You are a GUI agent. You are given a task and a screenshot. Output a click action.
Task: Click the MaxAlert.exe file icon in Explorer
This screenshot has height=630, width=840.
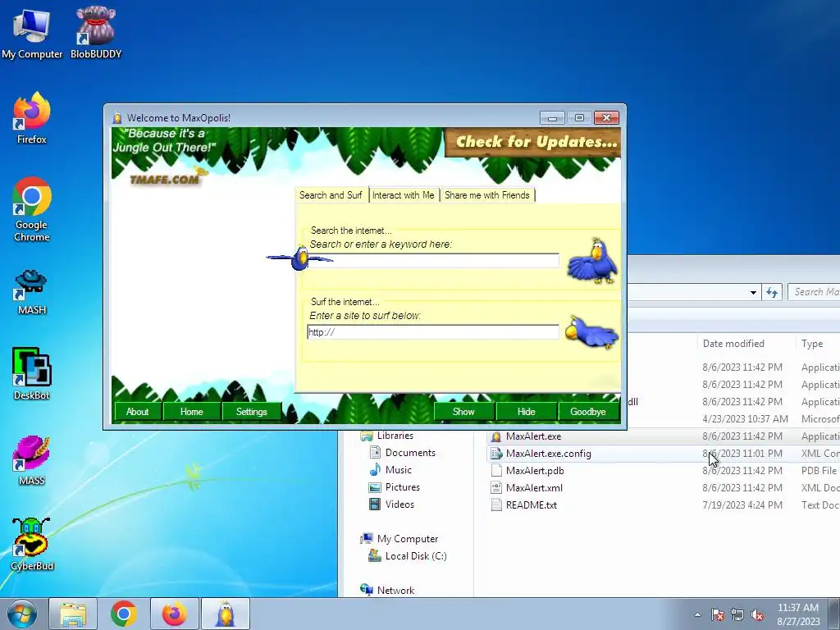tap(496, 436)
